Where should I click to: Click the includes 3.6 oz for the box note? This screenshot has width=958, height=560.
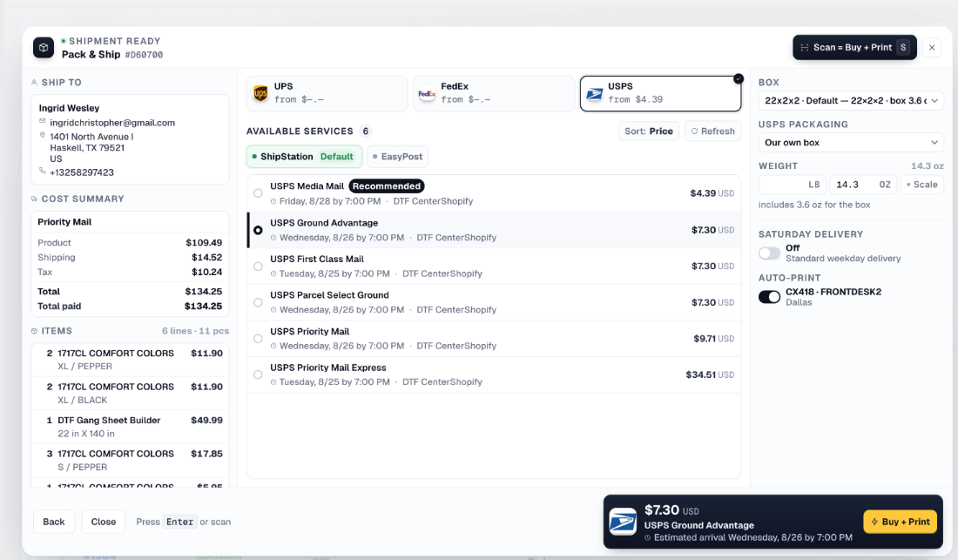pyautogui.click(x=814, y=206)
